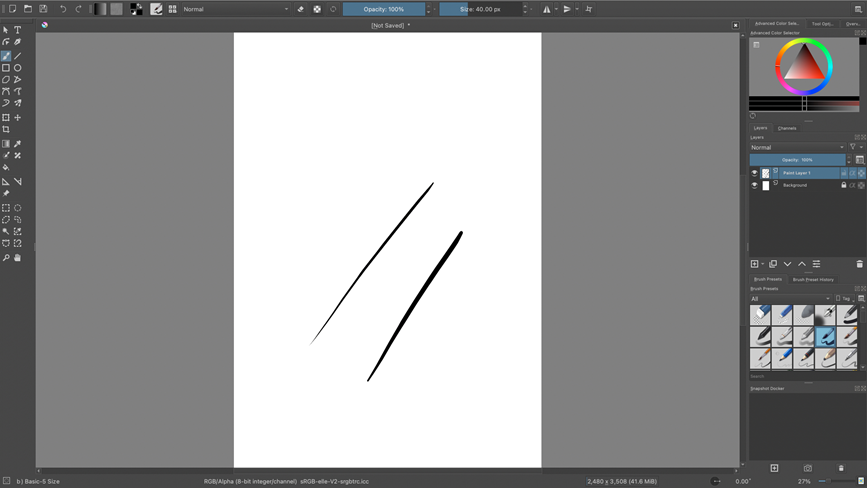Expand the brush preset tag filter 'All'

tap(790, 298)
